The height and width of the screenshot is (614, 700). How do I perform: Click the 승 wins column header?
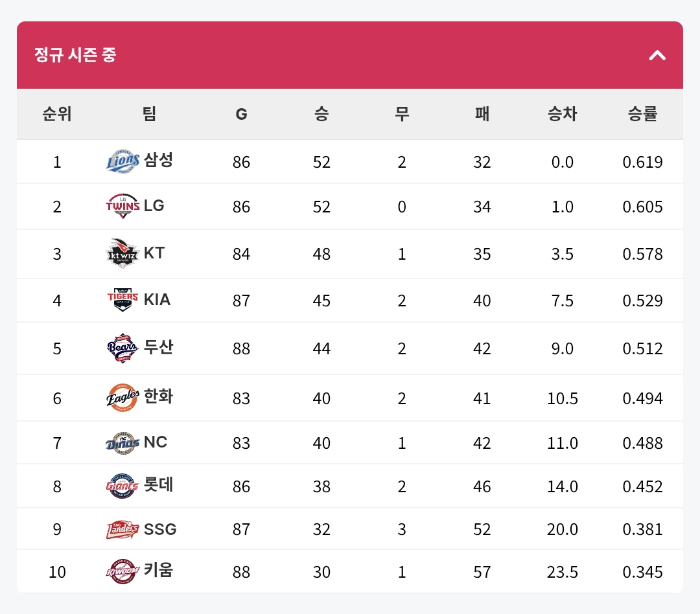321,114
